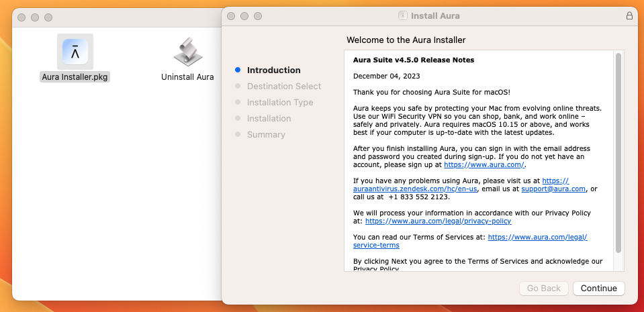
Task: Select the Introduction step in sidebar
Action: pos(273,70)
